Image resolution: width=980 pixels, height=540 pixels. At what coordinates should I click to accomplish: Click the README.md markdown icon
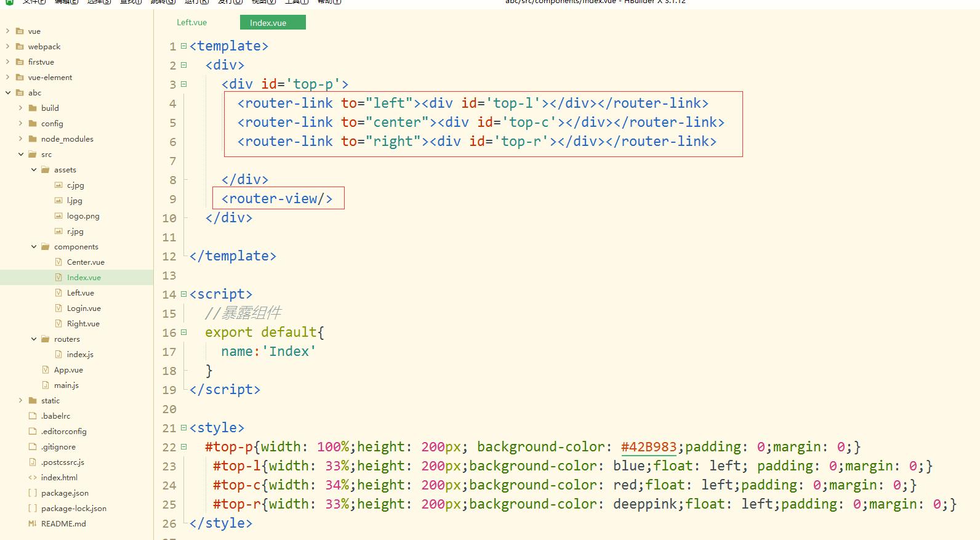(x=33, y=523)
